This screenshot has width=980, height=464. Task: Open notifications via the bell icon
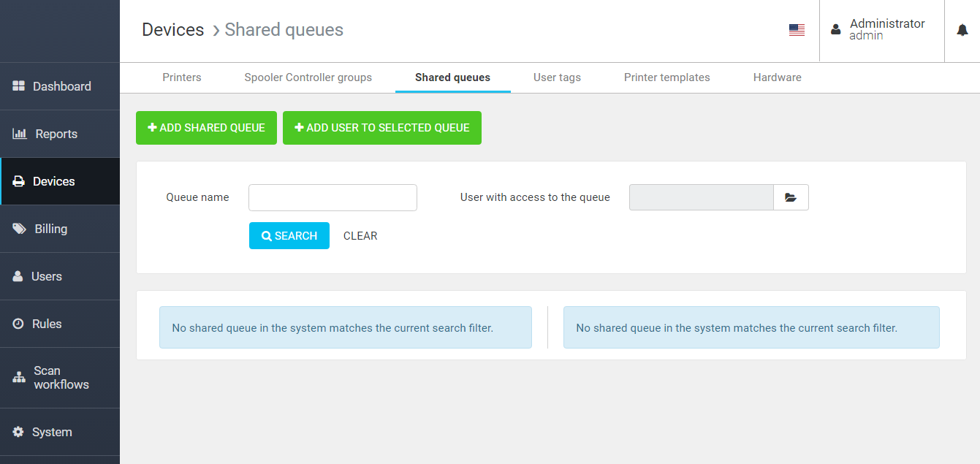click(962, 30)
